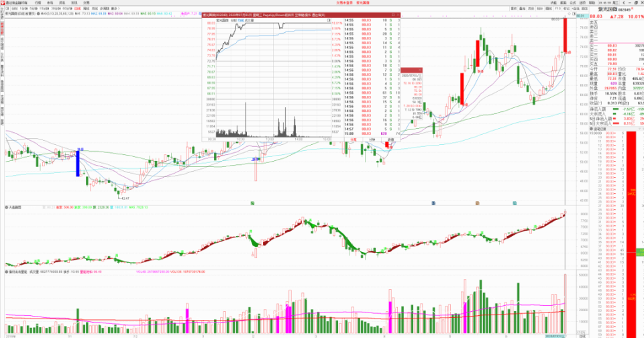Select the 月线 monthly period
The width and height of the screenshot is (644, 338).
click(x=95, y=9)
